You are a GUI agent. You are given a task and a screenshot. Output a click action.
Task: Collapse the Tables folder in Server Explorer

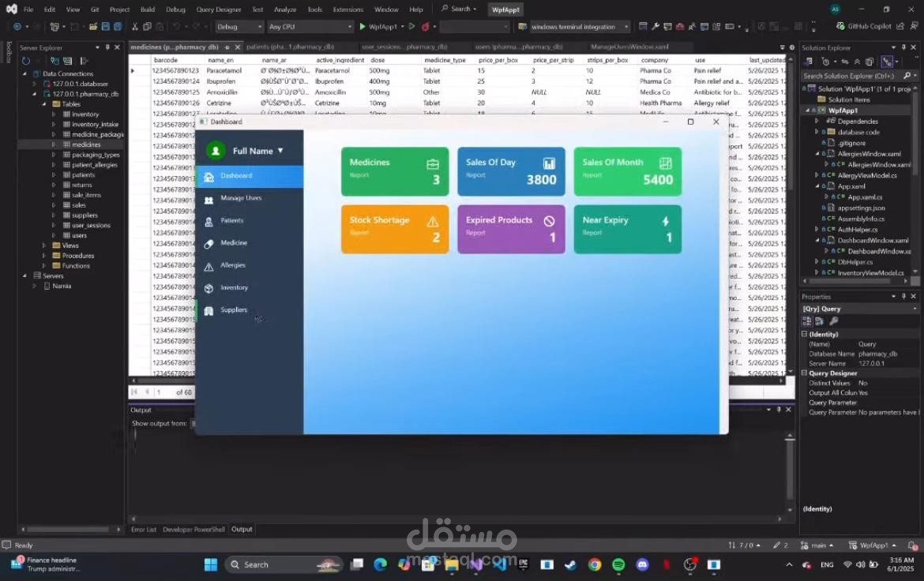pos(44,103)
